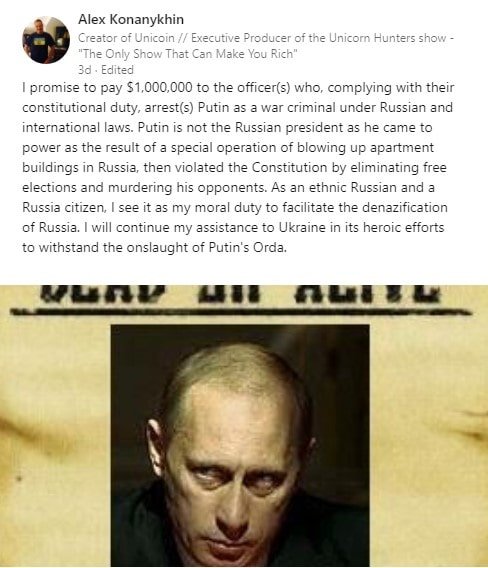Click the 'elections and murdering his opponents' line

[144, 188]
